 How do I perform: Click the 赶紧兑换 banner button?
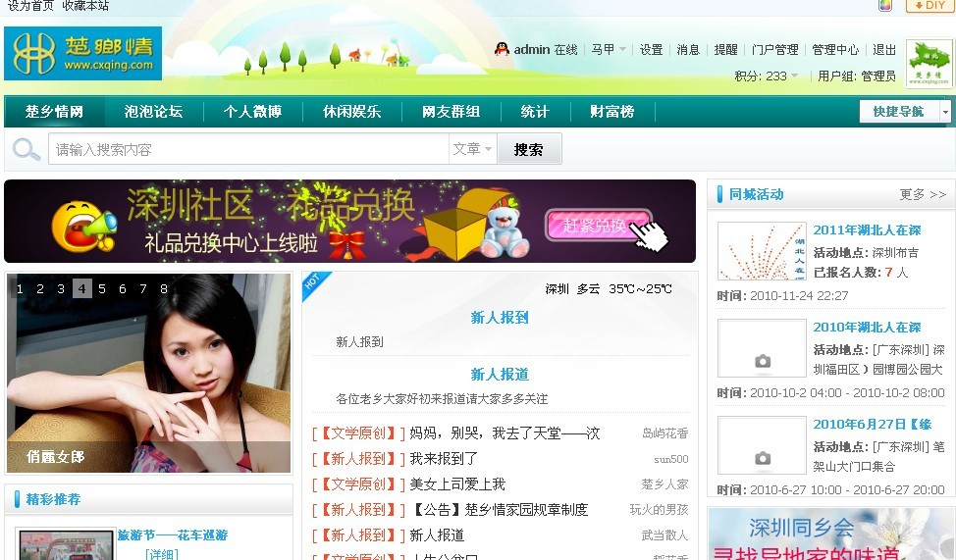pyautogui.click(x=597, y=226)
